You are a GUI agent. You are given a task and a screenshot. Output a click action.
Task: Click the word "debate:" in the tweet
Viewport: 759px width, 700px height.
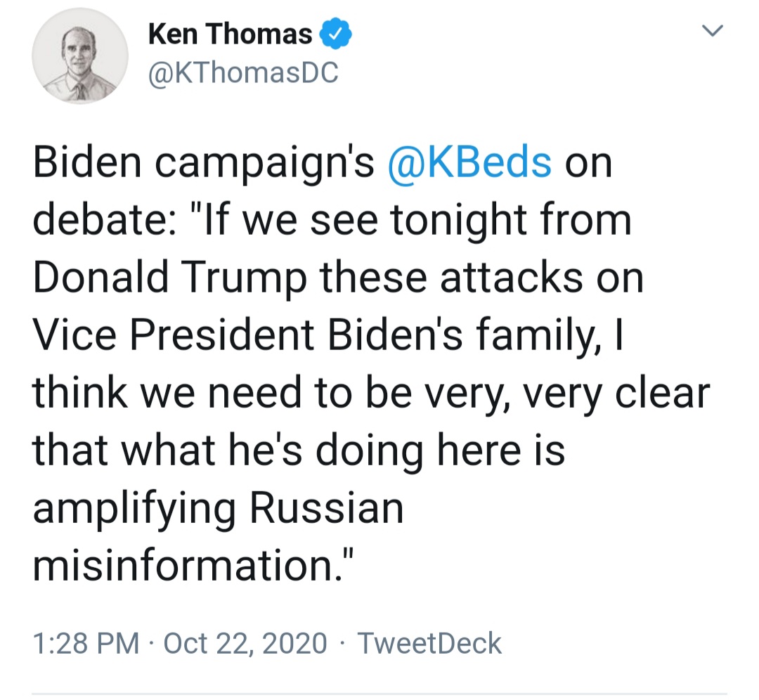tap(104, 219)
